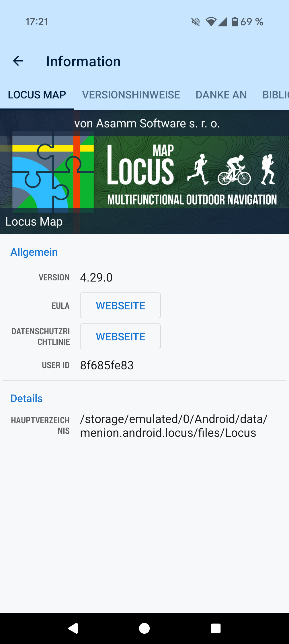Tap the muted sound status icon
The height and width of the screenshot is (644, 289).
coord(196,22)
